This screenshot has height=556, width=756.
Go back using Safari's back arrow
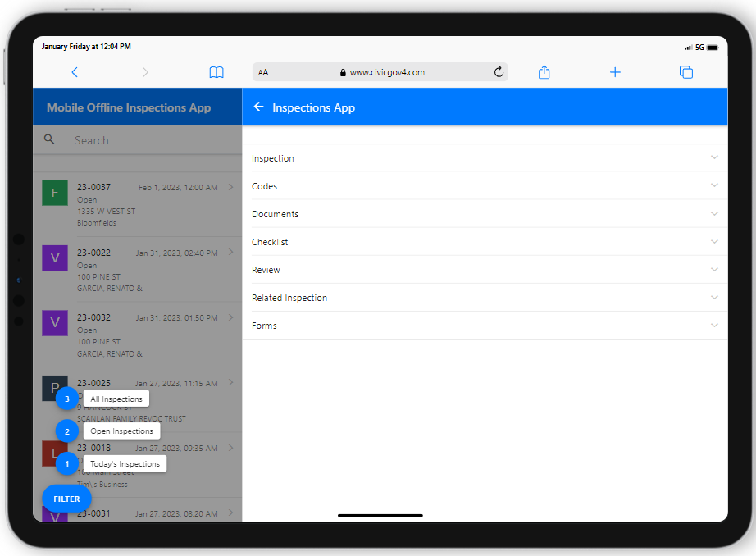pyautogui.click(x=75, y=72)
